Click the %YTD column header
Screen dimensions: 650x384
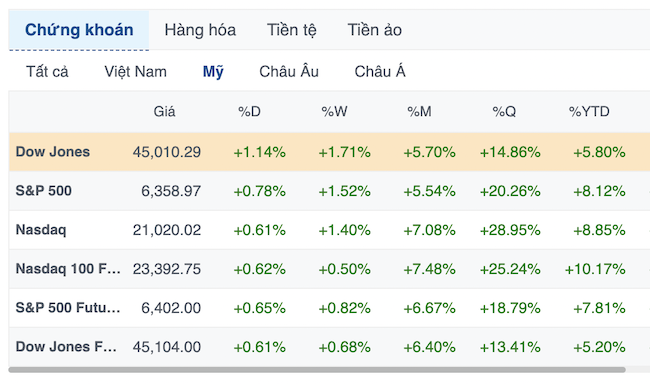(589, 112)
